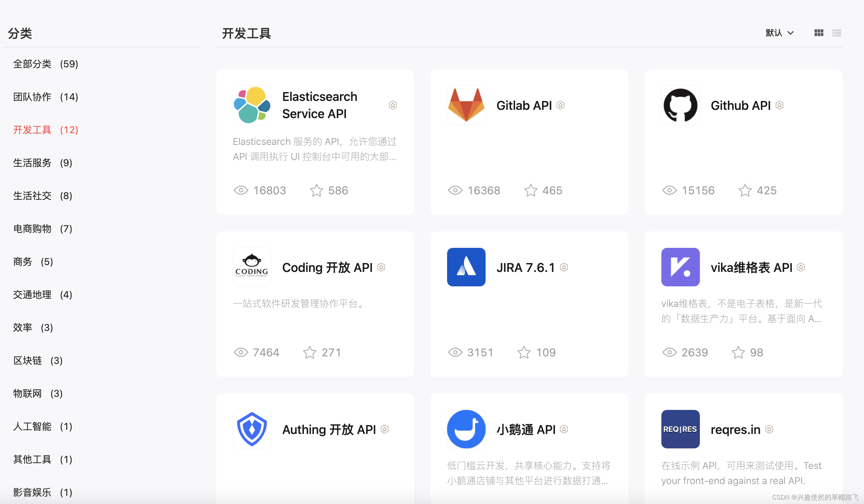
Task: Select 全部分类 (59) category
Action: [46, 64]
